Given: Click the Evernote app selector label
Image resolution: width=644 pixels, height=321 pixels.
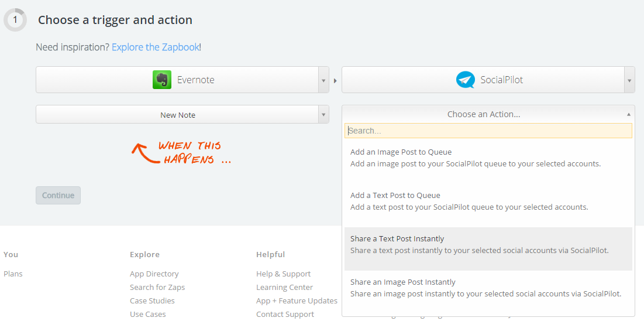Looking at the screenshot, I should (195, 80).
